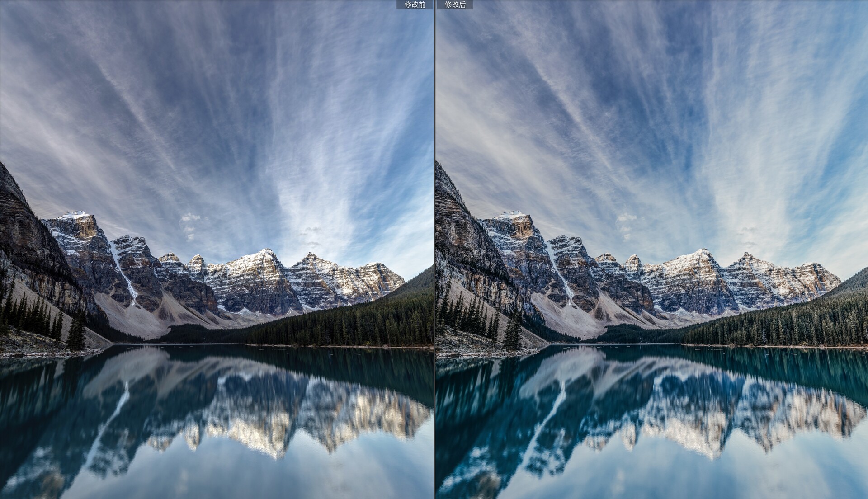Click the 修改后 (after) label
Screen dimensions: 868x499
(x=455, y=5)
